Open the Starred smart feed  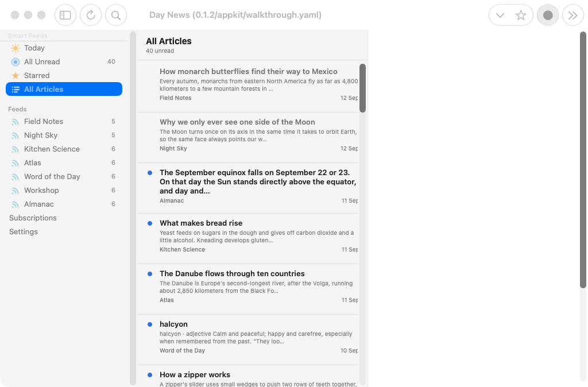(64, 75)
